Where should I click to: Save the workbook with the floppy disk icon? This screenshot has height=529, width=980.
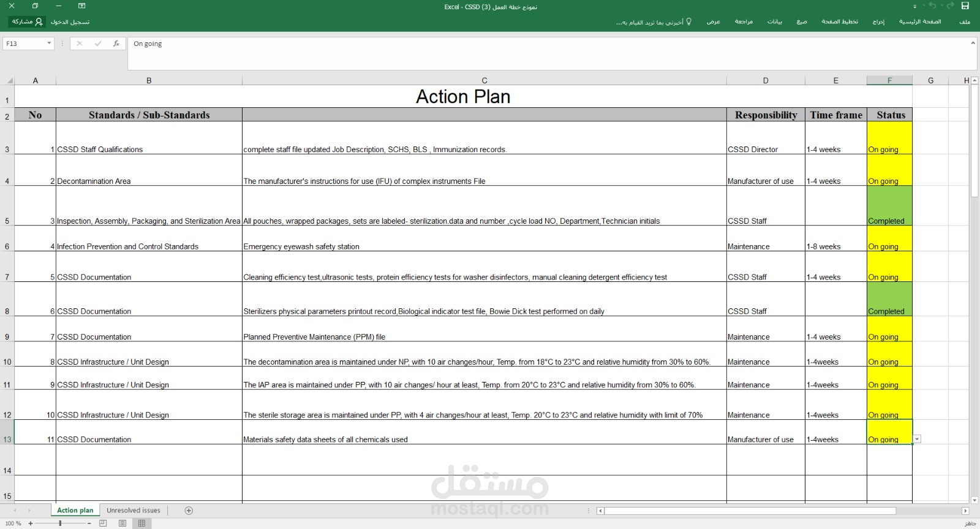click(x=965, y=6)
